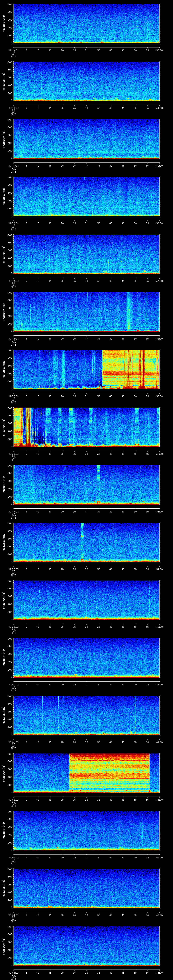Click the 19:37:00 time label
This screenshot has height=980, width=173.
click(13, 511)
